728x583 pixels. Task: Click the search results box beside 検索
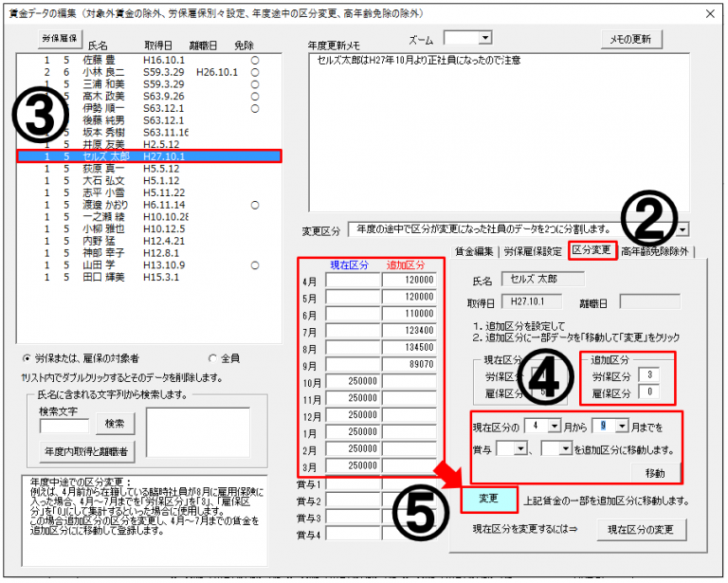pyautogui.click(x=198, y=432)
